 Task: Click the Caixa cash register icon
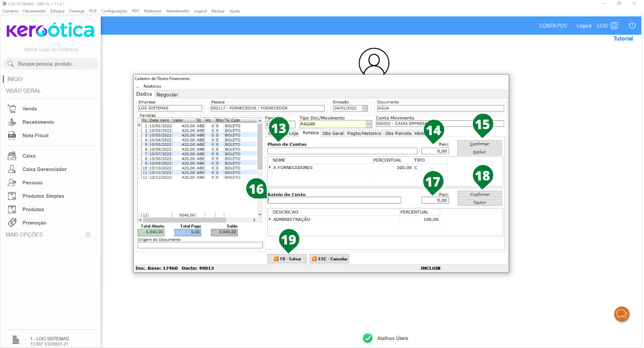coord(12,156)
